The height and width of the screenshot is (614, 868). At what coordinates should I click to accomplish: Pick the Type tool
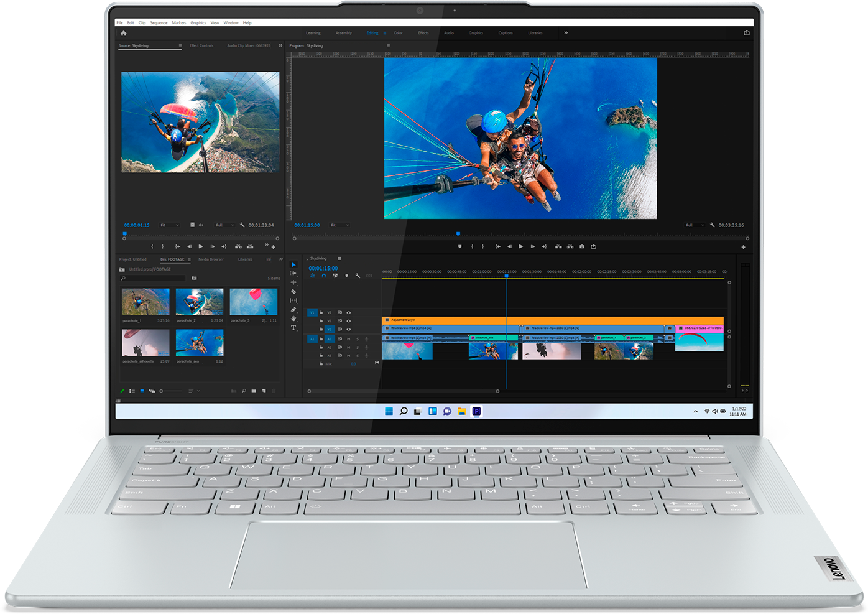pos(293,328)
